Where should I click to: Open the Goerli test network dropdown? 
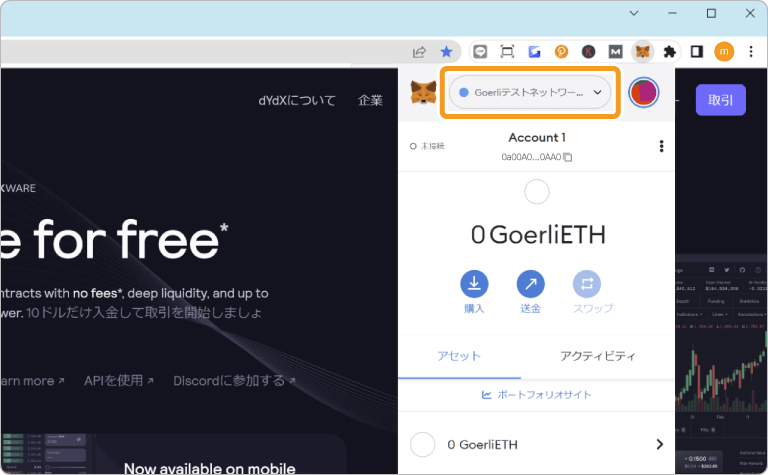[530, 92]
